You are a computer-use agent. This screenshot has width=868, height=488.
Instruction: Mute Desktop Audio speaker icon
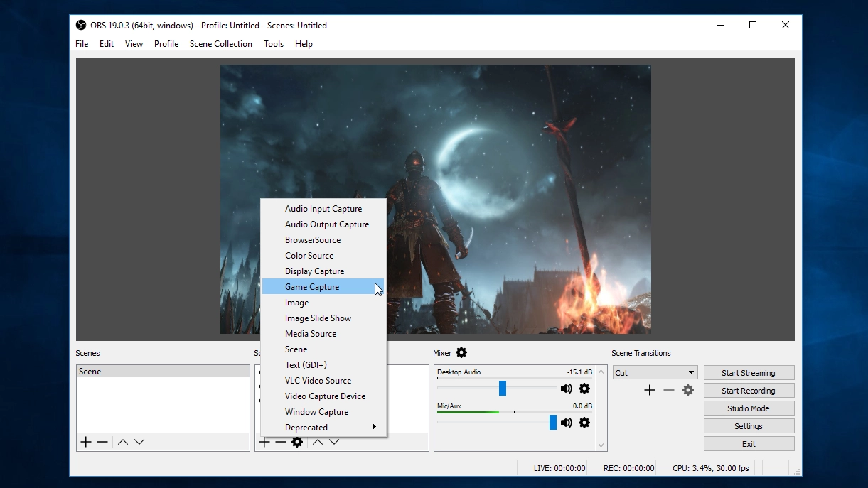(x=567, y=389)
